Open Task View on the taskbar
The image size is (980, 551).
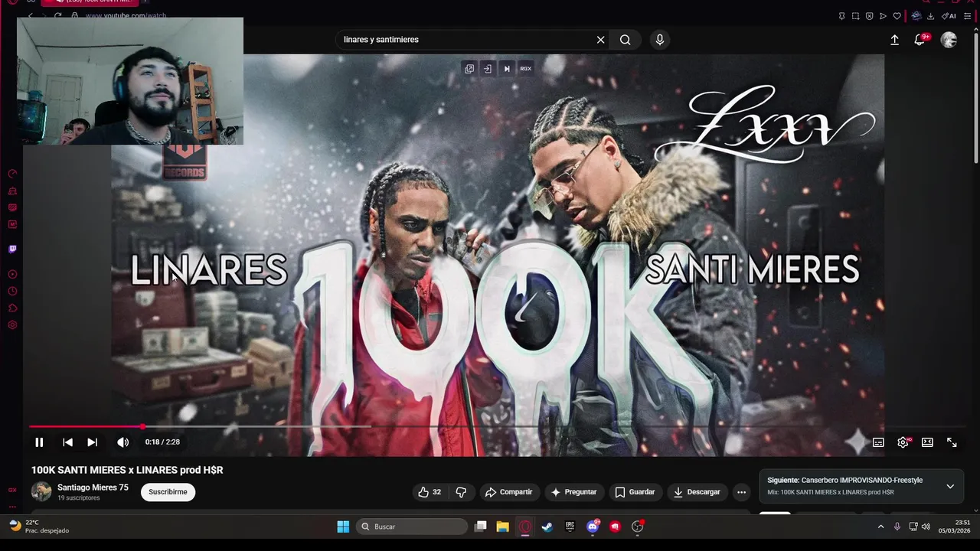tap(480, 527)
